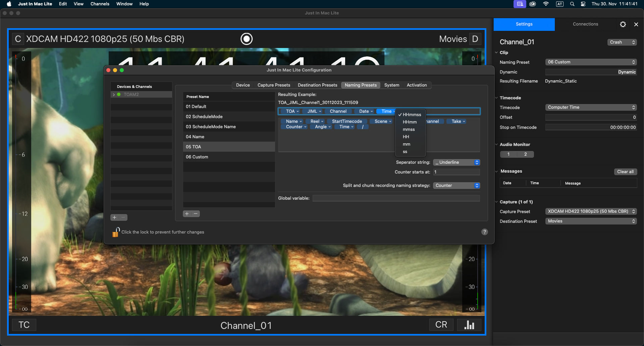
Task: Open Wi-Fi status in menu bar
Action: click(546, 4)
